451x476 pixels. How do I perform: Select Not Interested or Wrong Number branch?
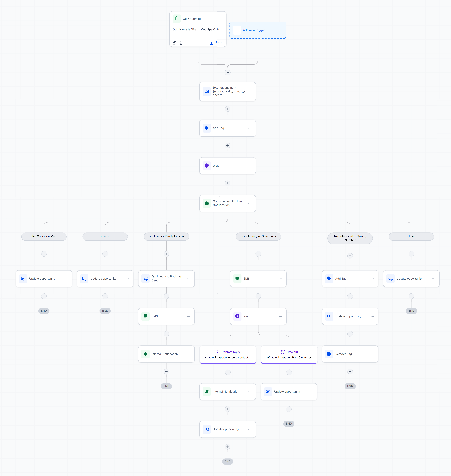[350, 238]
